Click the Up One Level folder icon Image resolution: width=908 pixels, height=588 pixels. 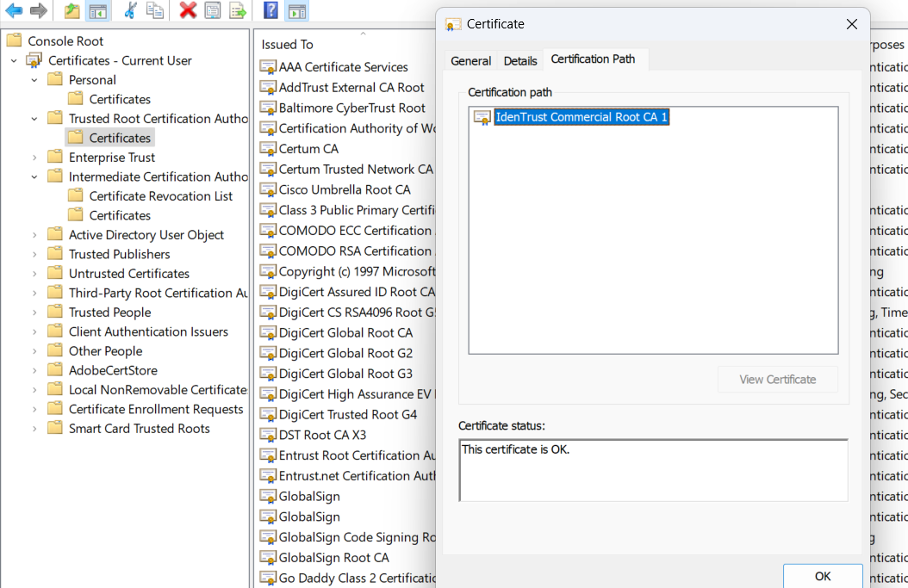coord(72,10)
